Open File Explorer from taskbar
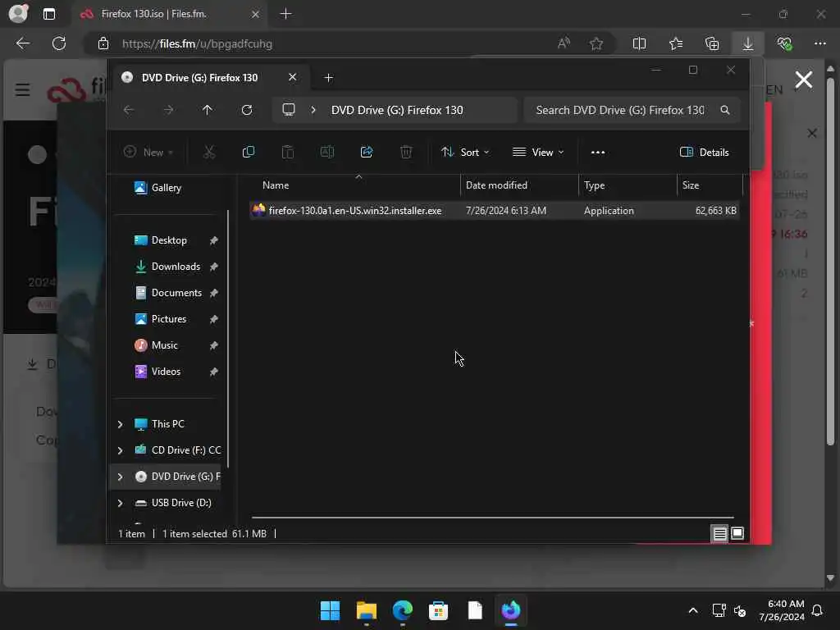840x630 pixels. tap(367, 610)
